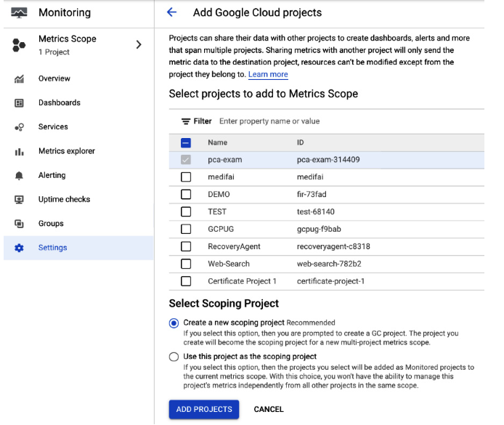Image resolution: width=504 pixels, height=425 pixels.
Task: Click the CANCEL button
Action: click(269, 409)
